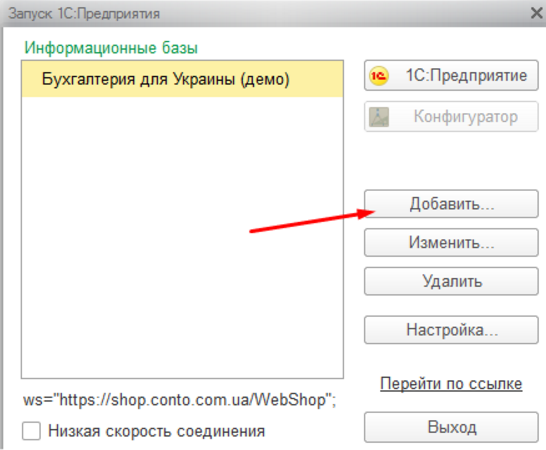The image size is (546, 450).
Task: Start Конфигуратор mode via its label
Action: tap(466, 117)
